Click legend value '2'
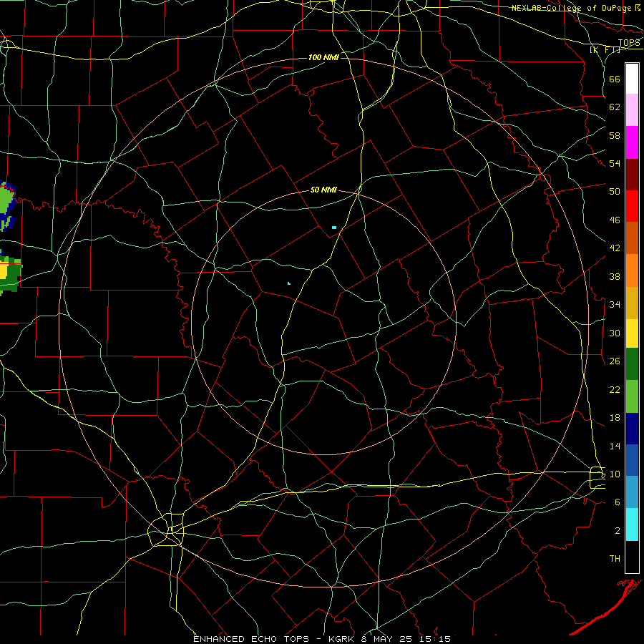The image size is (644, 644). [x=618, y=531]
